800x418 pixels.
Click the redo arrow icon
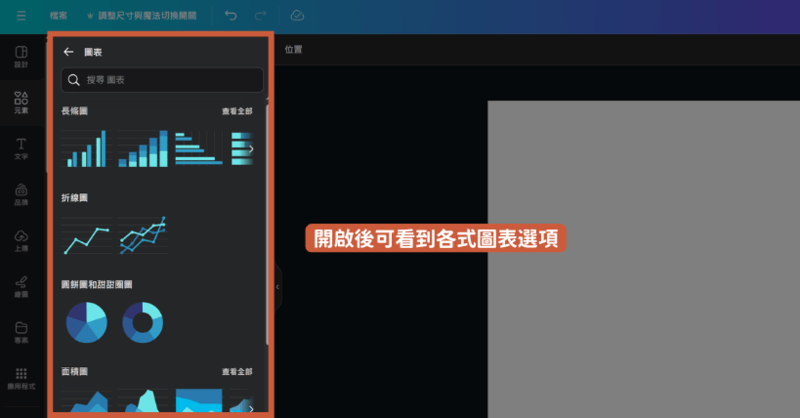261,16
